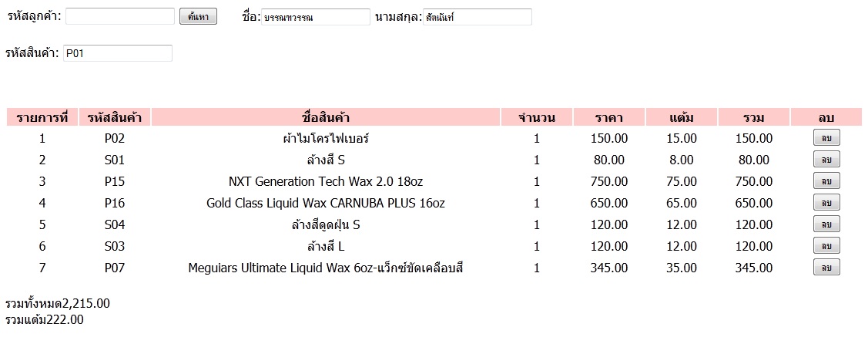Click the ชื่อ first name field

click(x=316, y=17)
